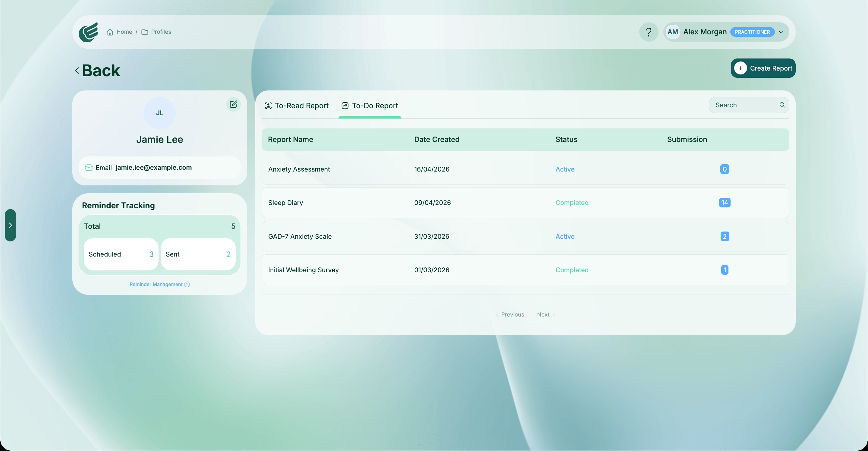Click the JL profile avatar
Screen dimensions: 868x451
(x=160, y=113)
